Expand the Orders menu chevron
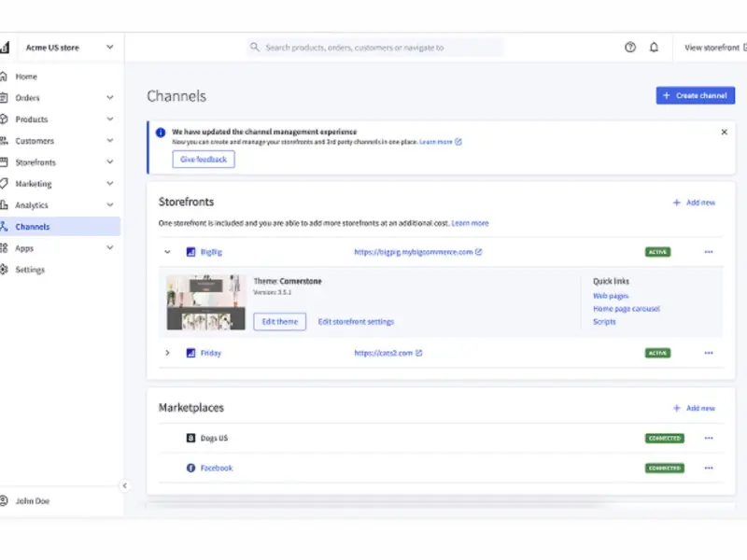This screenshot has height=560, width=747. [x=110, y=98]
